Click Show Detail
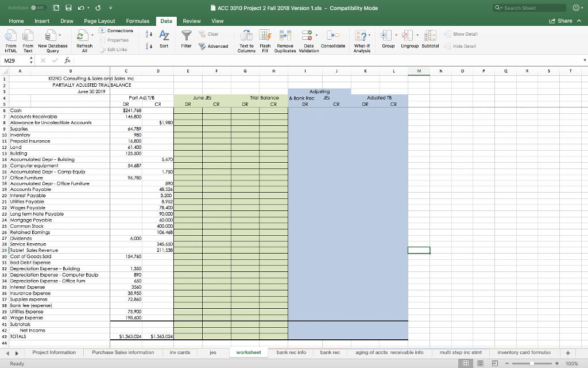 pyautogui.click(x=461, y=34)
